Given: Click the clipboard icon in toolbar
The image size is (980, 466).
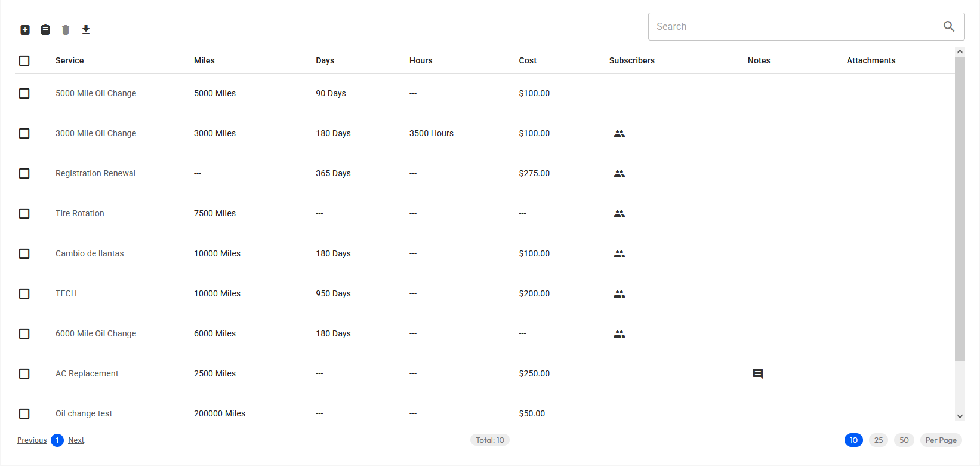Looking at the screenshot, I should pyautogui.click(x=45, y=30).
